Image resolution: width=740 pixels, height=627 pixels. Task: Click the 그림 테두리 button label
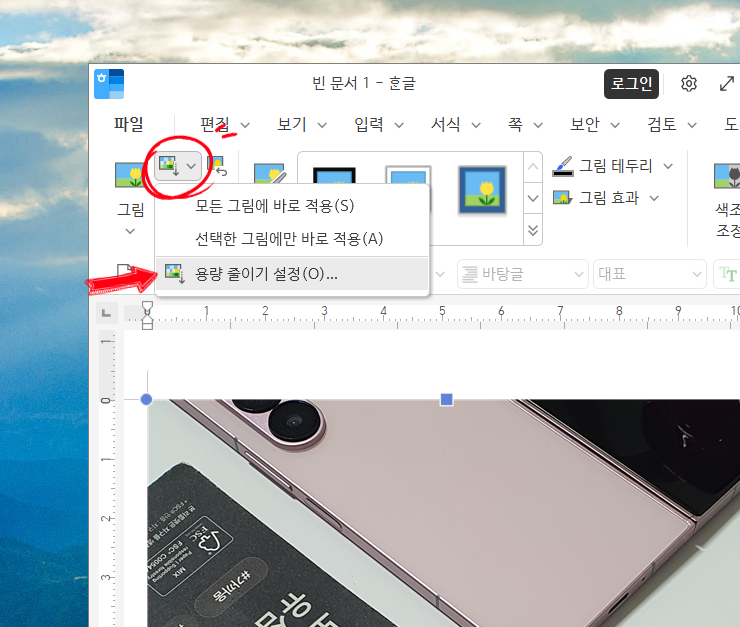(615, 166)
